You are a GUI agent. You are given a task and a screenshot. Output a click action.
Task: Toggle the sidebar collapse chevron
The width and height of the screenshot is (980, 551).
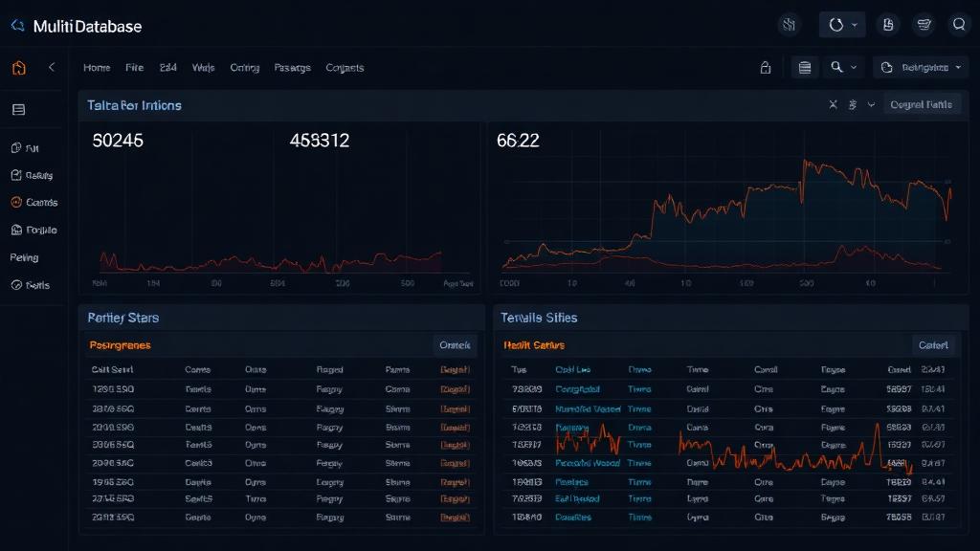tap(50, 67)
